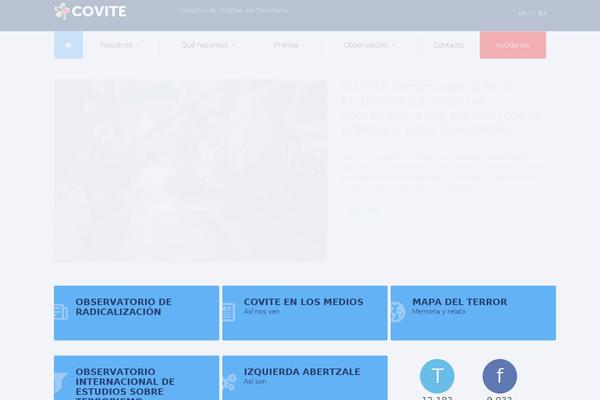Open the Facebook circle icon
600x400 pixels.
click(499, 376)
